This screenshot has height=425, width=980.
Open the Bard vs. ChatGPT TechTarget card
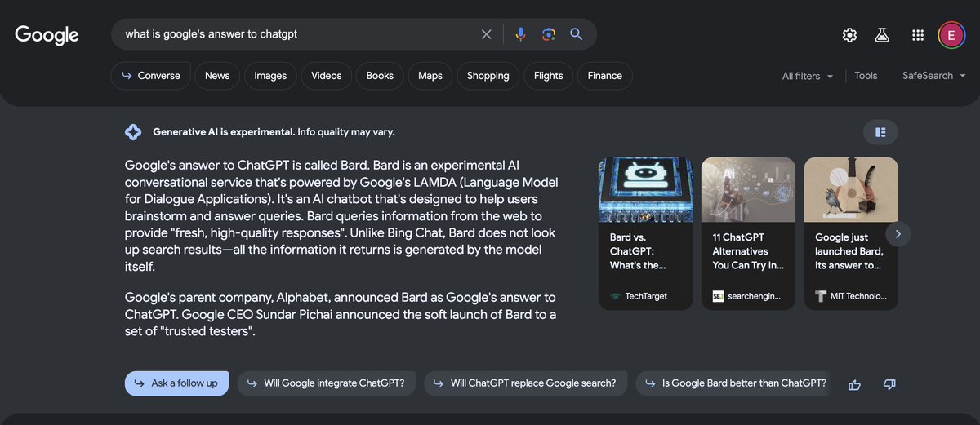coord(645,233)
